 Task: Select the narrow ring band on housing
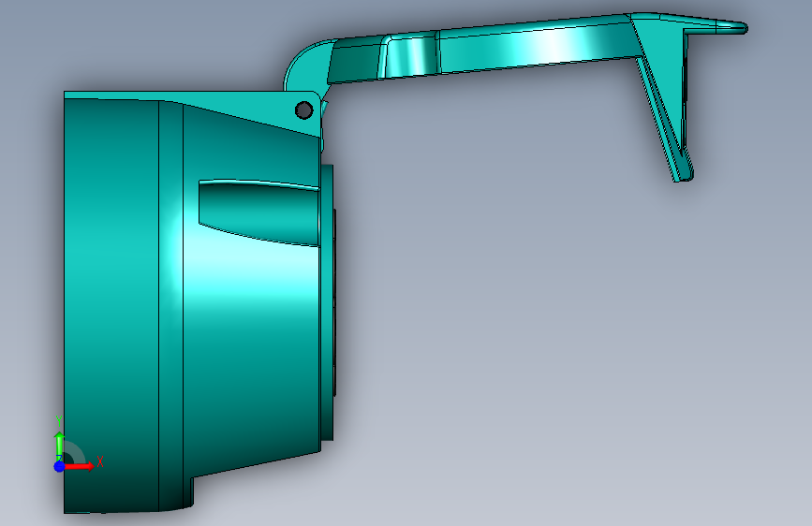click(x=170, y=305)
